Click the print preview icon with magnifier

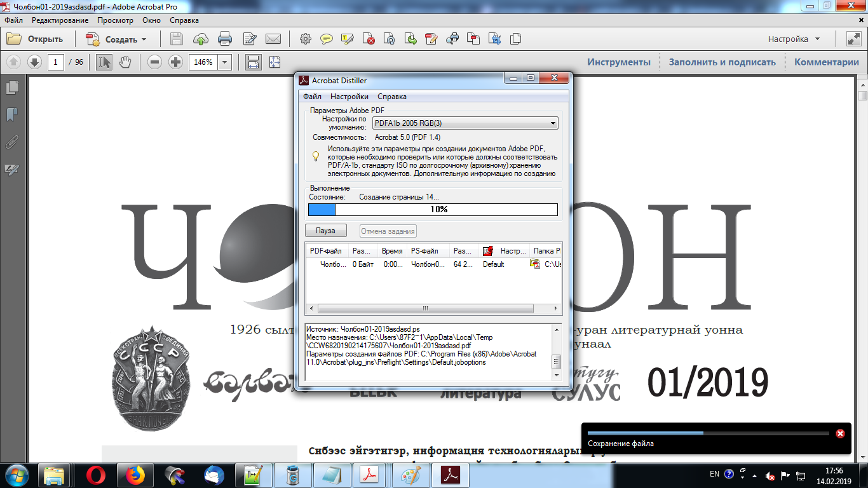pos(452,39)
